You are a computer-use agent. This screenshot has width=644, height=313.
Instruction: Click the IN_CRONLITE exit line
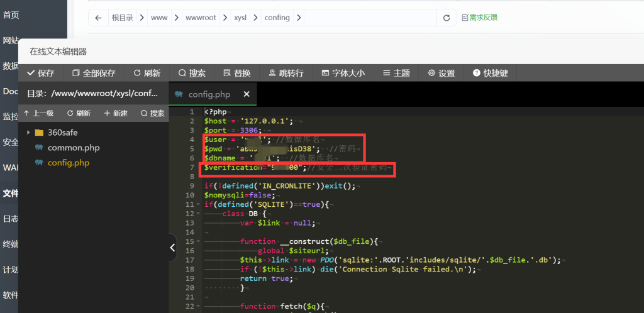[x=280, y=186]
